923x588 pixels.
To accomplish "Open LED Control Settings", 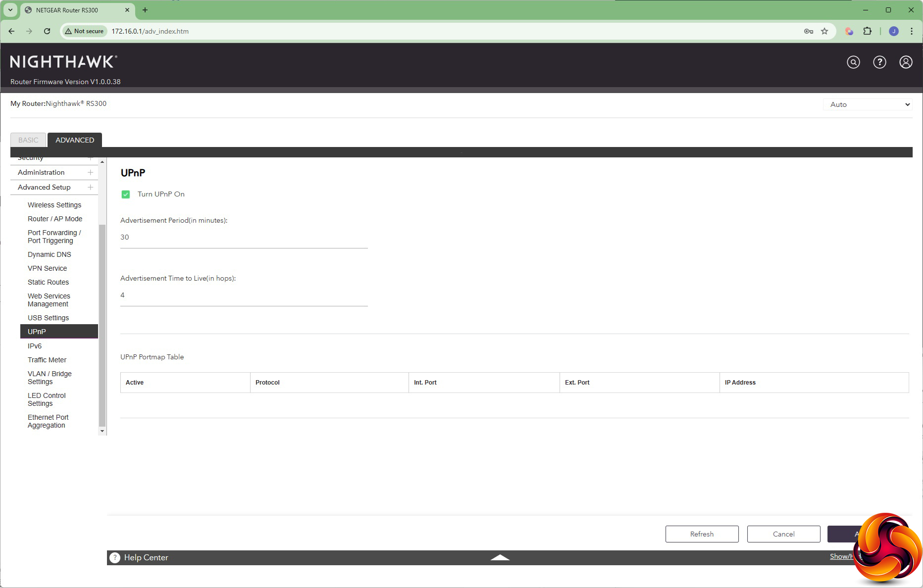I will point(47,399).
